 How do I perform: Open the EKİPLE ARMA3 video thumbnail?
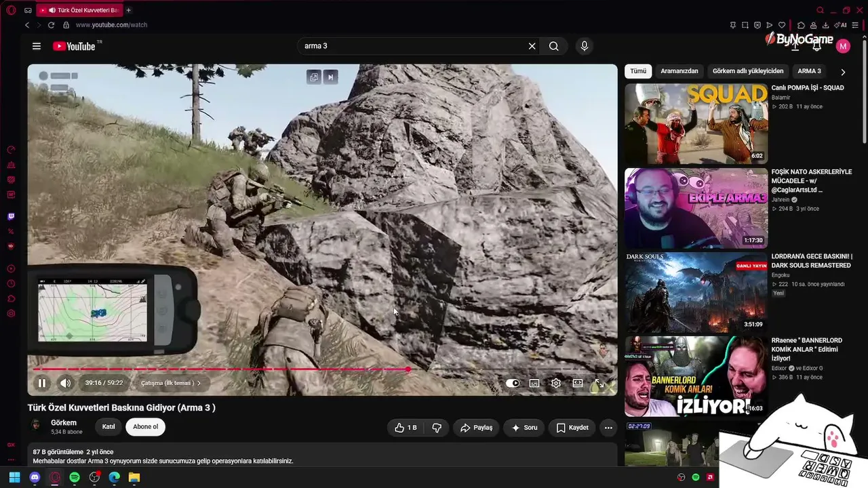pyautogui.click(x=696, y=208)
